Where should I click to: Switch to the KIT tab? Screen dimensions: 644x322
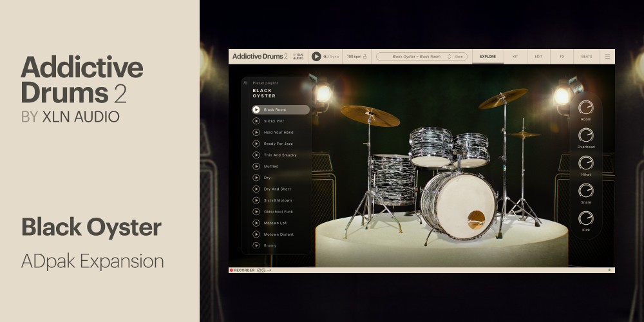click(515, 57)
